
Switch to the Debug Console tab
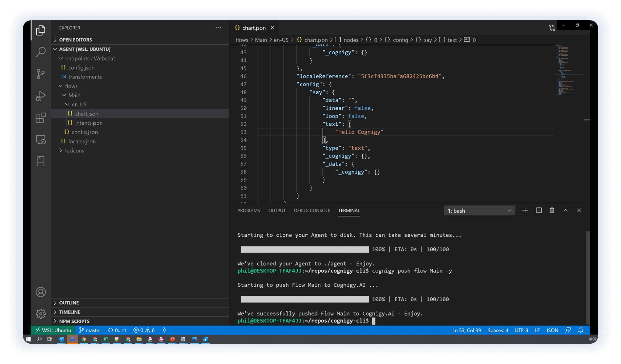click(x=312, y=210)
